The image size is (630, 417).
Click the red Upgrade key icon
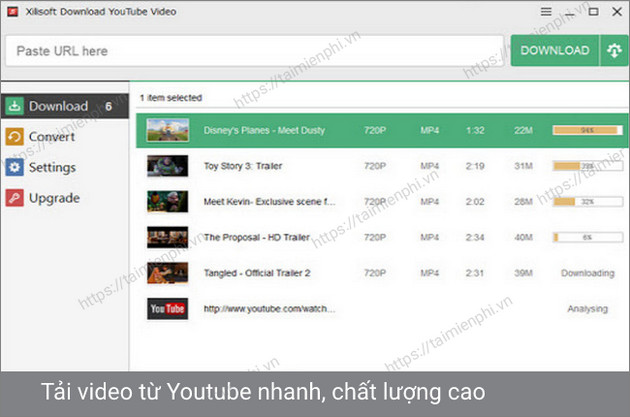click(14, 198)
